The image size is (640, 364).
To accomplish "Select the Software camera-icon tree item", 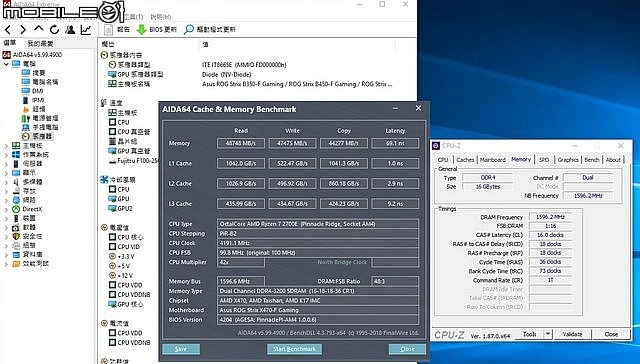I will (x=24, y=227).
